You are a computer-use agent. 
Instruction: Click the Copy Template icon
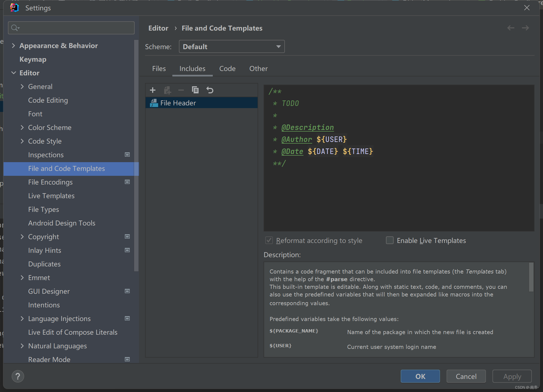pos(195,90)
